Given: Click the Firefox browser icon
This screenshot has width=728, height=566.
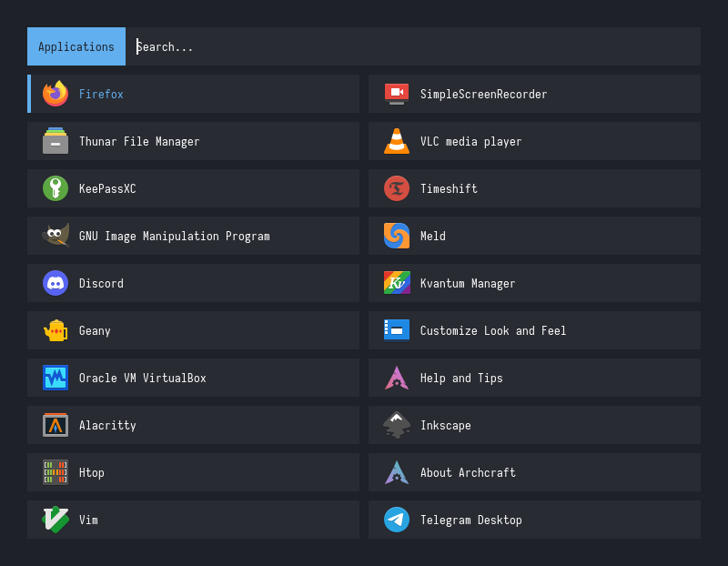Looking at the screenshot, I should pyautogui.click(x=56, y=94).
